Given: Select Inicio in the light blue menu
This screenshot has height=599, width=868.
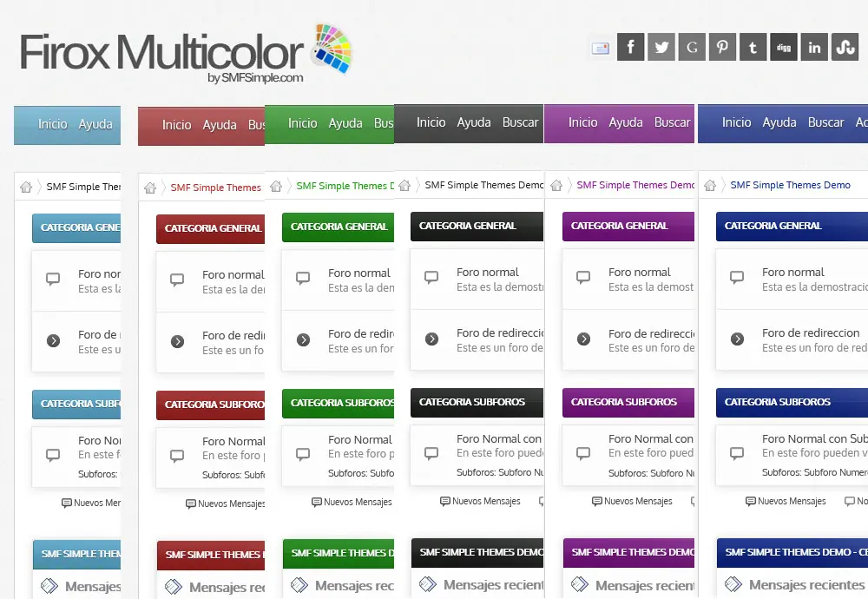Looking at the screenshot, I should (x=53, y=124).
